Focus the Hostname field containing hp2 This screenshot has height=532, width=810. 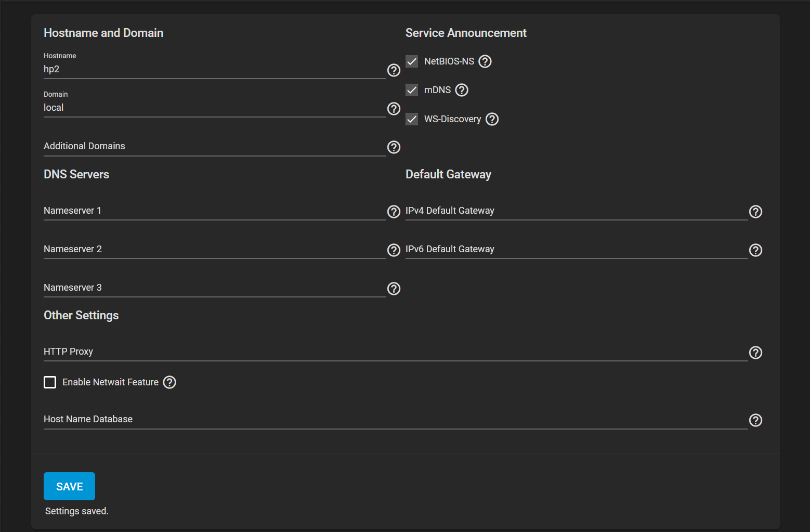(x=215, y=69)
